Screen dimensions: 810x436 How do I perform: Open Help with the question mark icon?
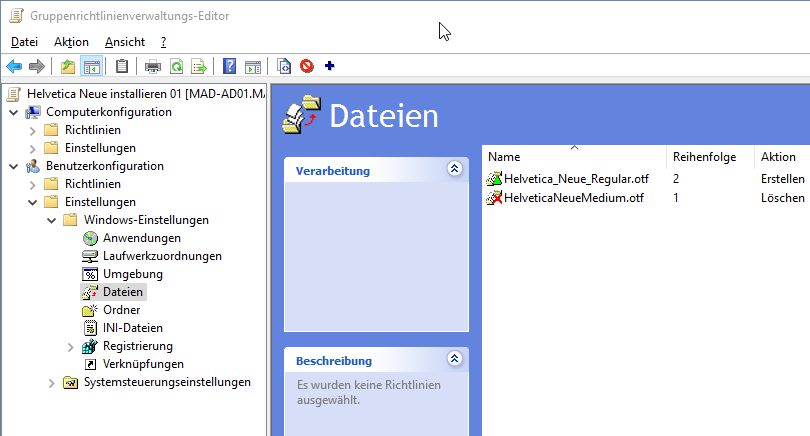[230, 67]
